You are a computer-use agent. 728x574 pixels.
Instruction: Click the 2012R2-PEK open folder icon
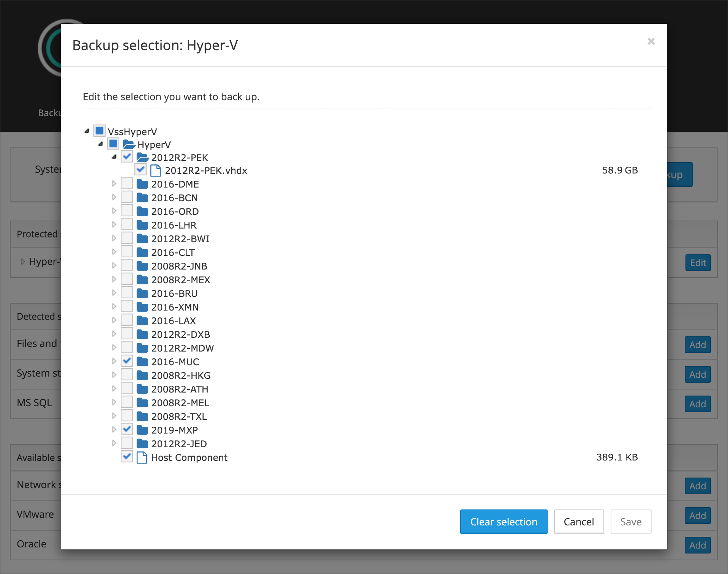143,157
